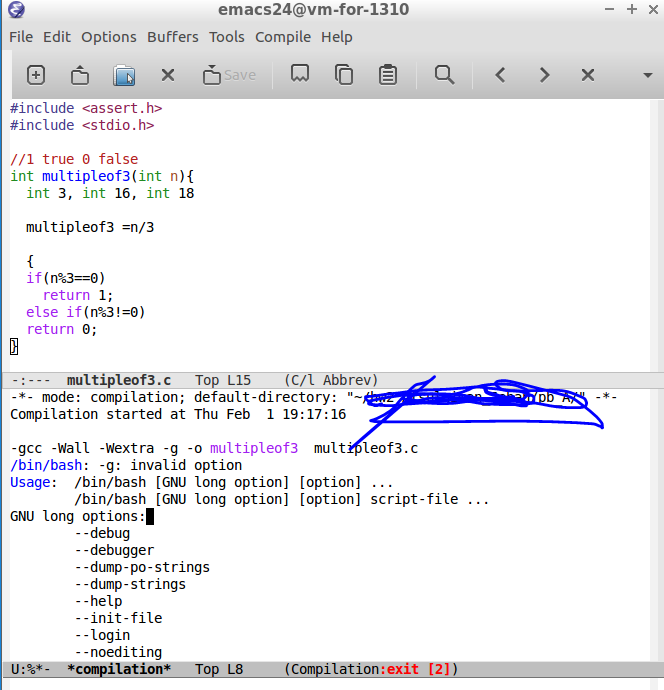This screenshot has height=690, width=664.
Task: Click the 'int 3, int 16, int 18' line
Action: (x=110, y=194)
